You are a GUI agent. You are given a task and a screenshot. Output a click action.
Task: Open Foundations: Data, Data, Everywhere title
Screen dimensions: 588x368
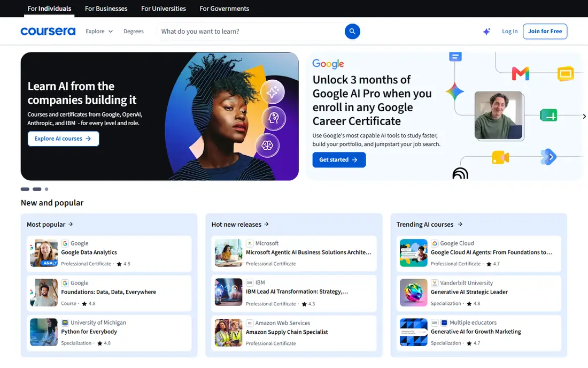click(x=109, y=292)
